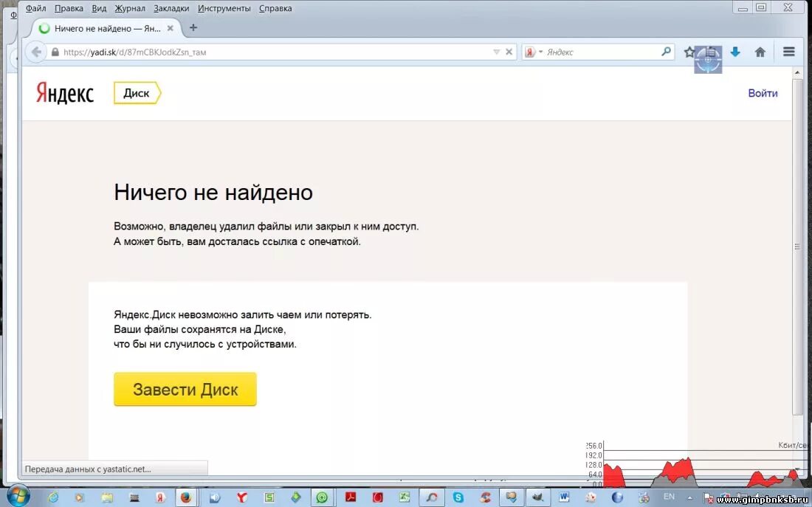Click the Яндекс logo

tap(65, 94)
